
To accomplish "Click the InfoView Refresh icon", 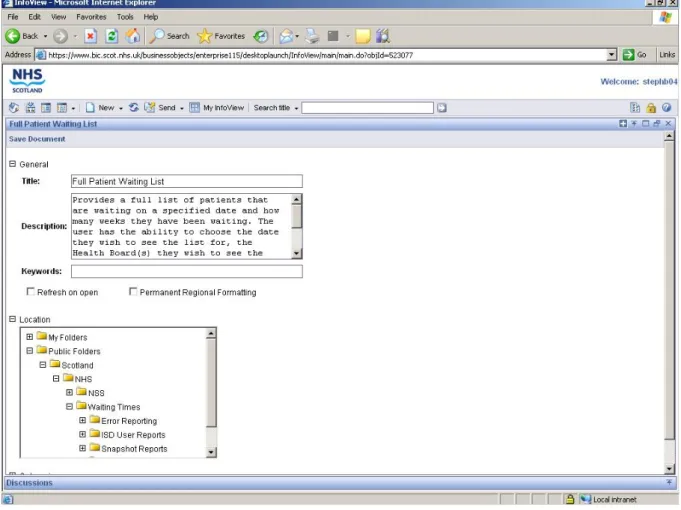I will (x=134, y=107).
